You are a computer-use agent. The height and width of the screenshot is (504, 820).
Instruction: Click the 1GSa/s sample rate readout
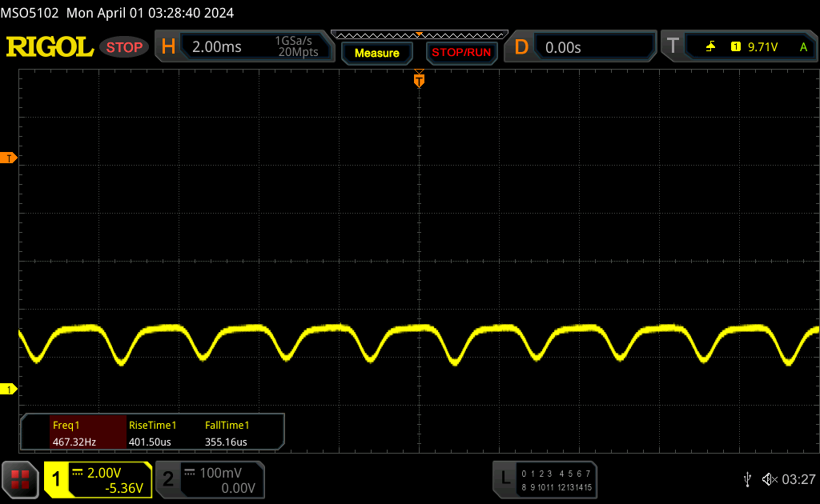[x=293, y=41]
